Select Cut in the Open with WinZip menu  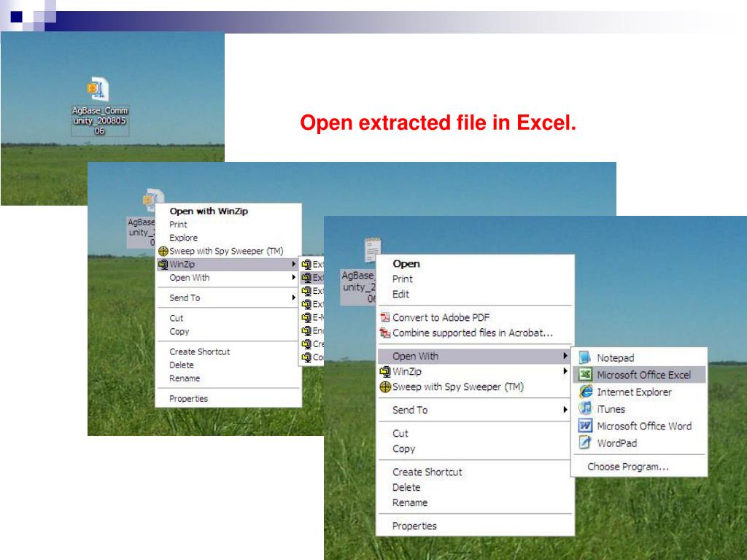point(177,318)
